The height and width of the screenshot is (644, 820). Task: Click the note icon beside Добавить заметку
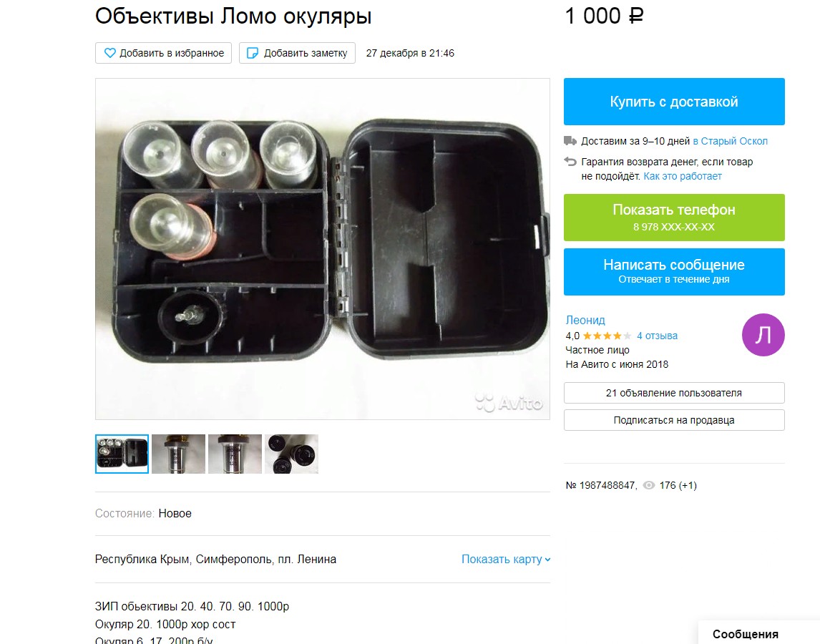point(252,53)
